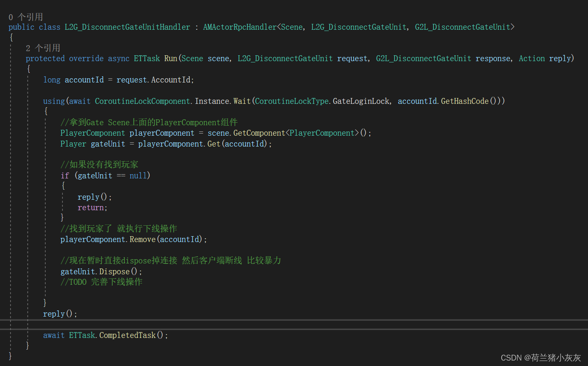Click AccountId in request.AccountId
The image size is (588, 366).
171,80
